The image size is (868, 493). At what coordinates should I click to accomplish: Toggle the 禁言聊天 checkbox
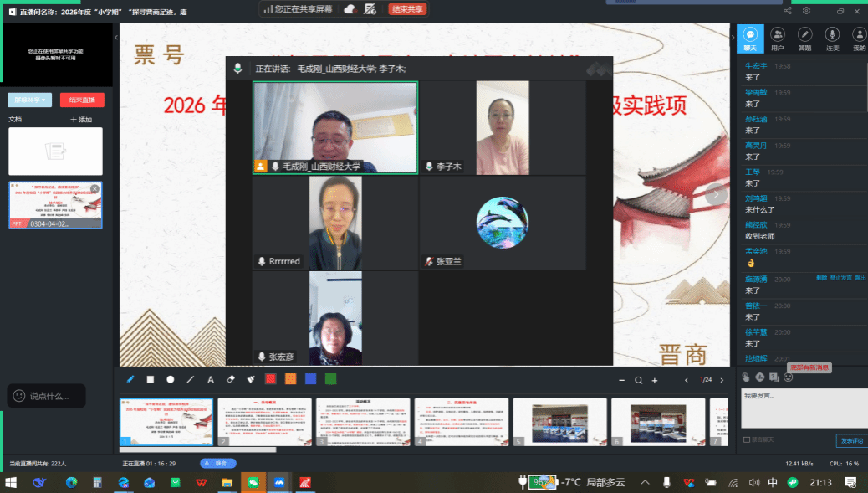pyautogui.click(x=747, y=439)
